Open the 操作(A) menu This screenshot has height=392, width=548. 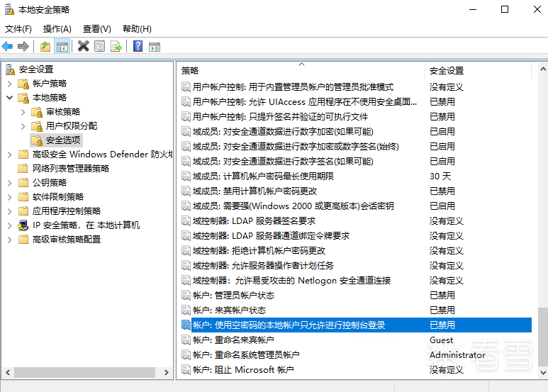point(57,29)
